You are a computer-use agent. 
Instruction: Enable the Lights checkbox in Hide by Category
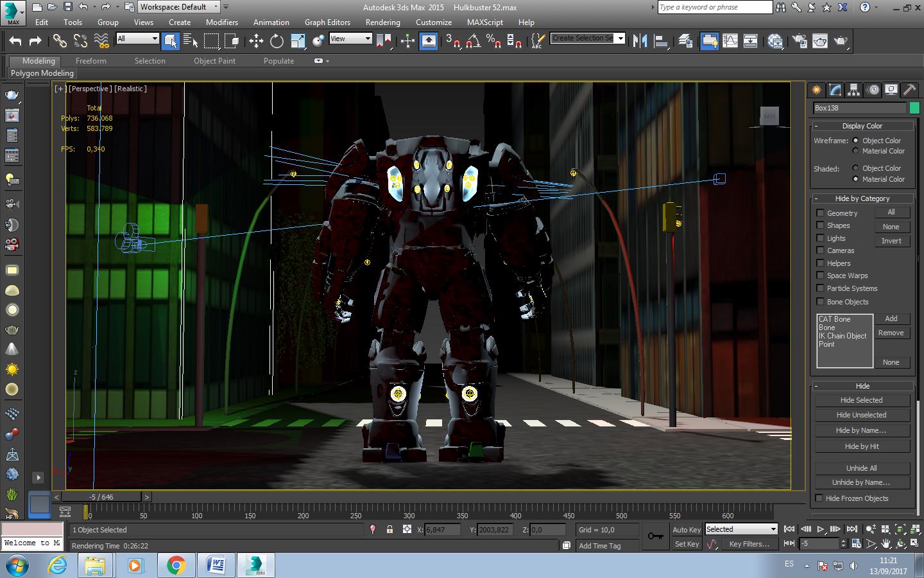tap(820, 238)
